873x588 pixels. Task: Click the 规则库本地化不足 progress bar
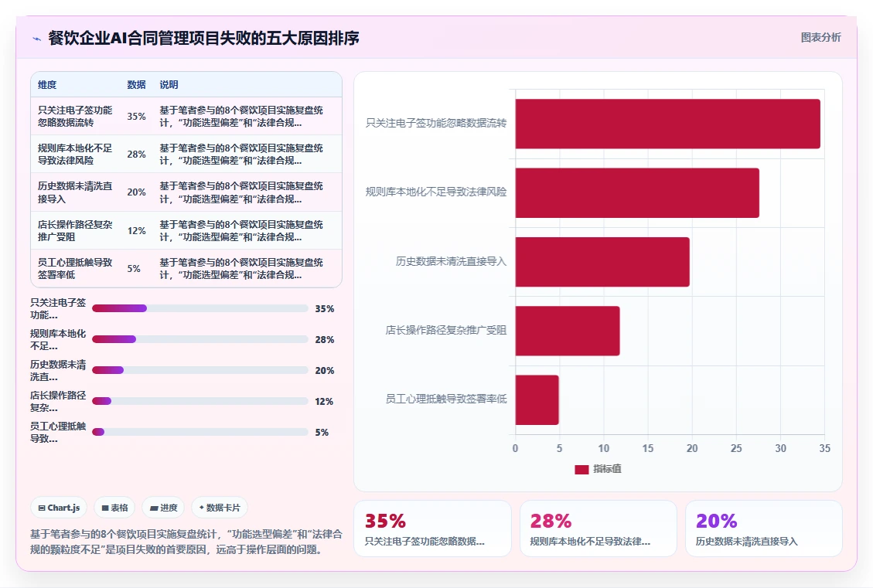pyautogui.click(x=199, y=339)
